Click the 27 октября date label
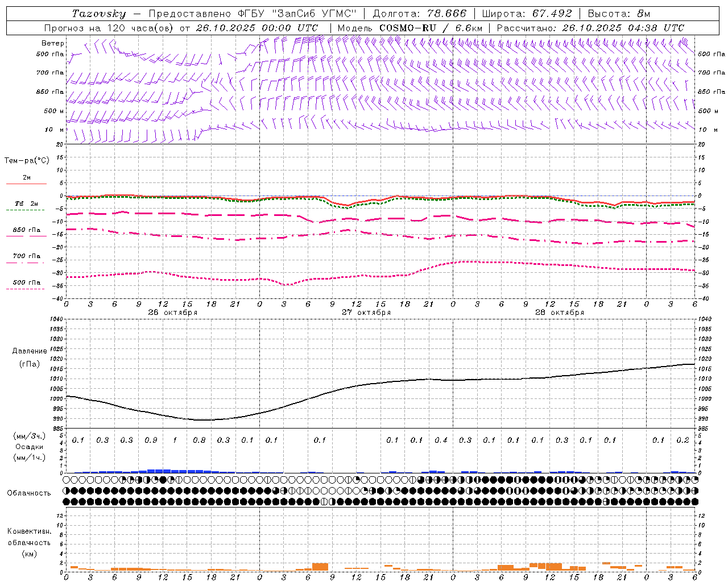The width and height of the screenshot is (728, 582). (x=366, y=313)
